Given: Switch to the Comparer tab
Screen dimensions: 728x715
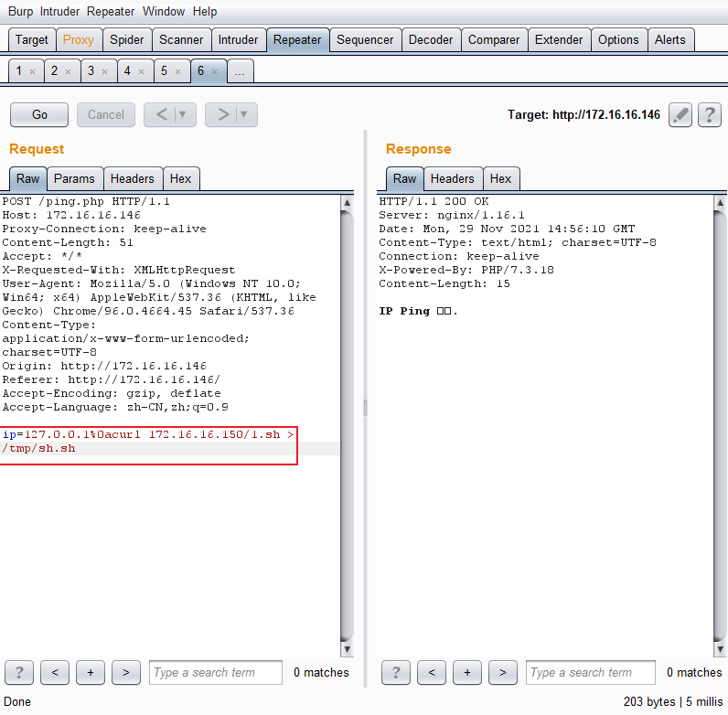Looking at the screenshot, I should pos(494,40).
